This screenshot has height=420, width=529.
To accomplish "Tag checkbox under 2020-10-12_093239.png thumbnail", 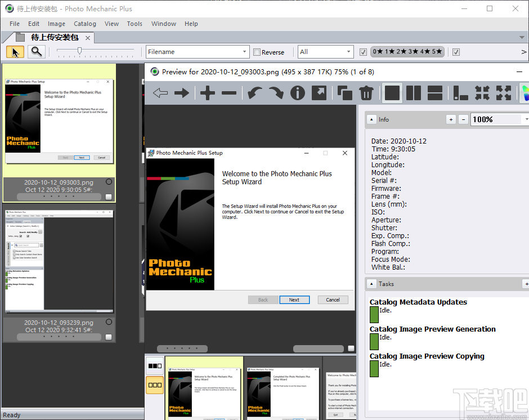I will pyautogui.click(x=109, y=337).
